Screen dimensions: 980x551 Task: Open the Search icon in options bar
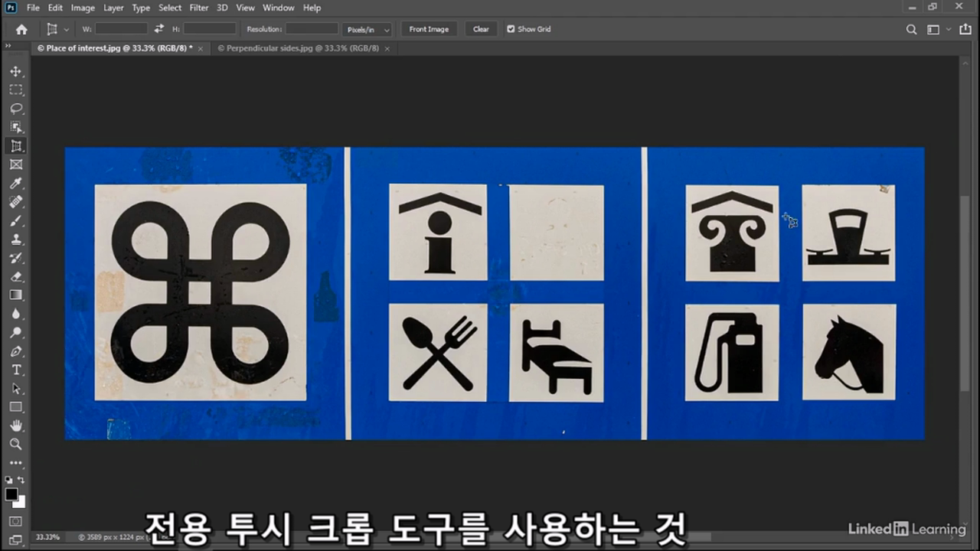click(x=911, y=29)
